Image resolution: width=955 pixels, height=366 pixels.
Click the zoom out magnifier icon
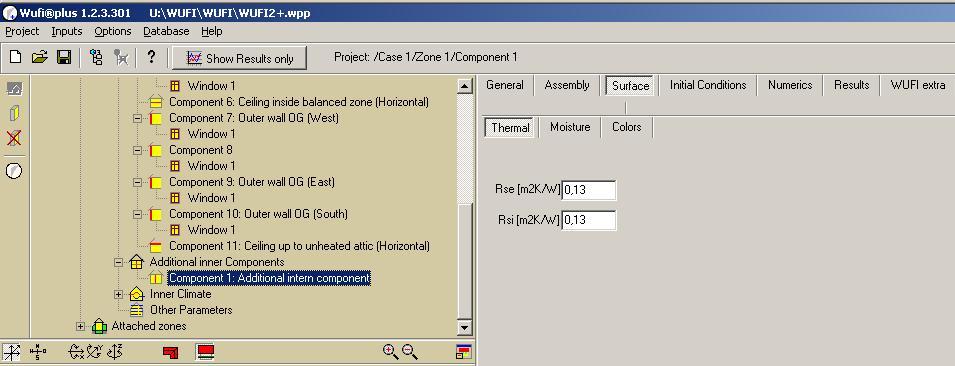(410, 351)
